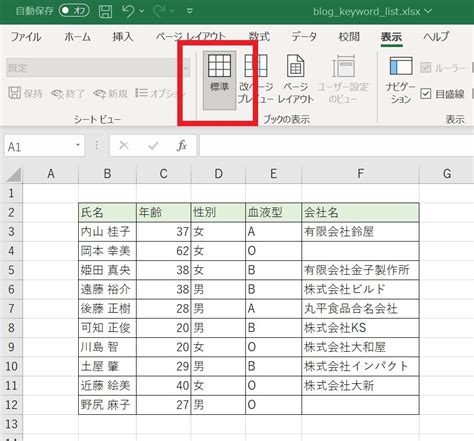Open the undo history dropdown arrow
The width and height of the screenshot is (474, 441).
coord(141,11)
